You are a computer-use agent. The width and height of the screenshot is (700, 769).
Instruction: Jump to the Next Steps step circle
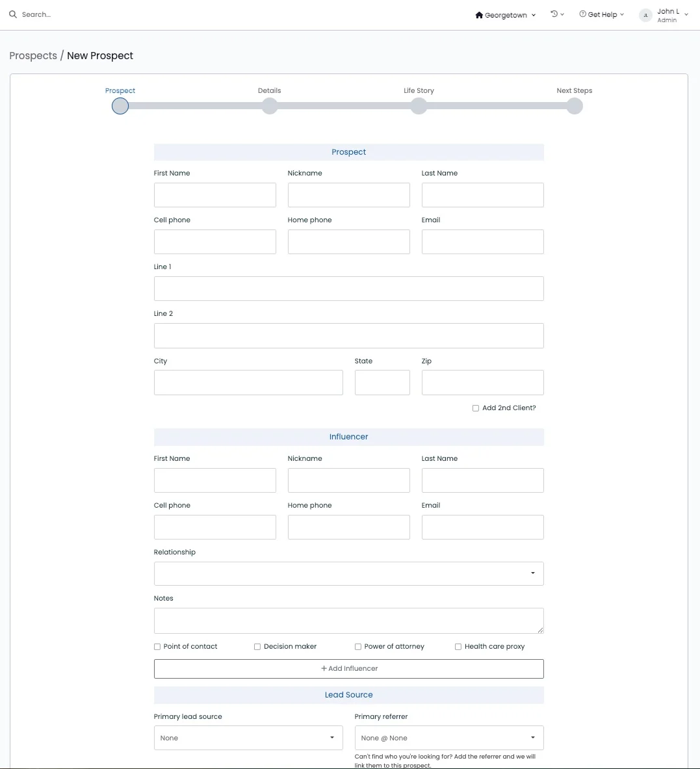point(575,106)
